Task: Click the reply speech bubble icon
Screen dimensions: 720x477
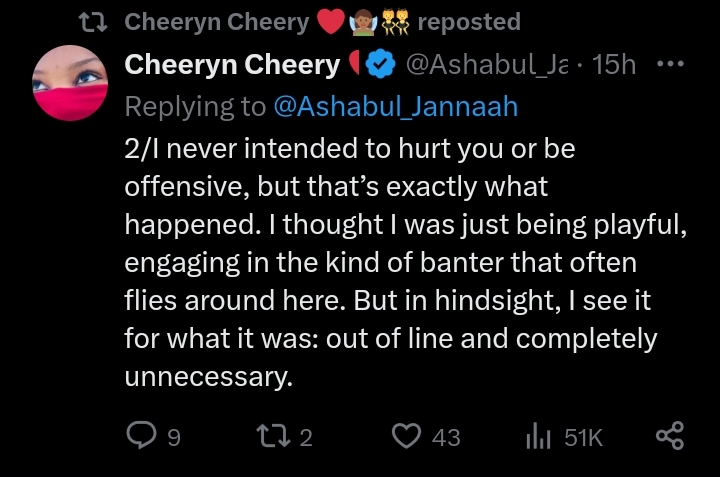Action: point(141,435)
